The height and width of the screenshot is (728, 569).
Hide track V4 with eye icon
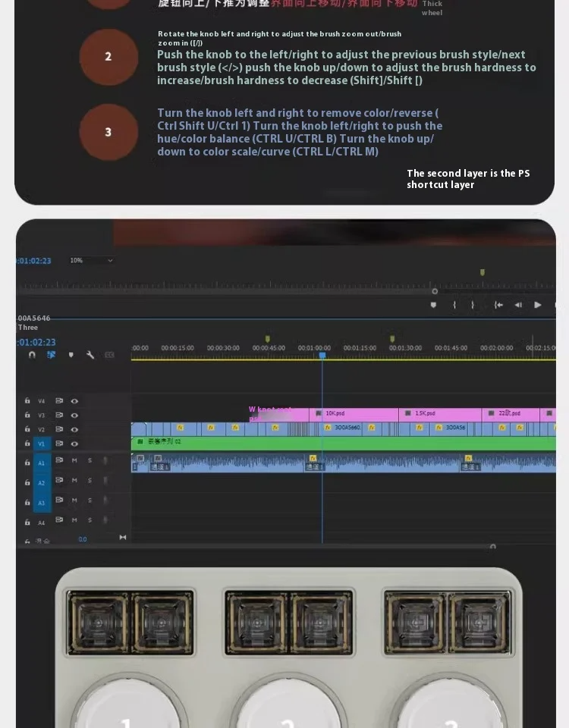[74, 401]
